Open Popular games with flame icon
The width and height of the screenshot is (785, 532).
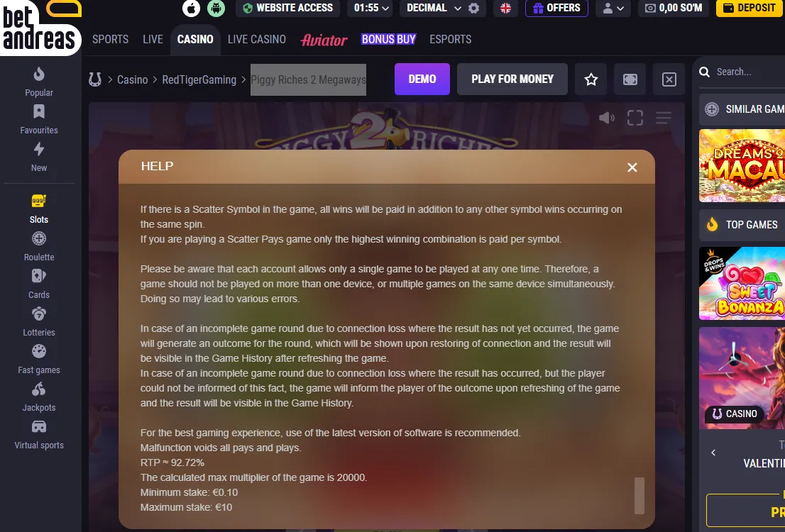(39, 82)
